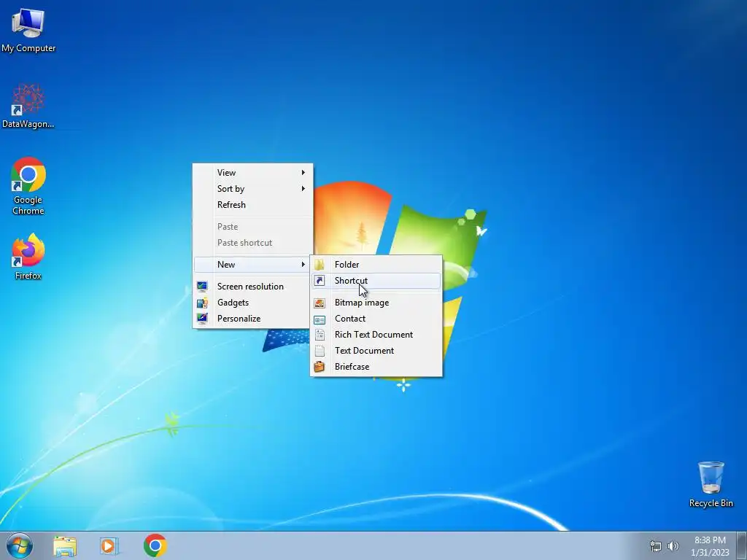Select the DataWagon desktop shortcut
747x560 pixels.
pyautogui.click(x=28, y=106)
